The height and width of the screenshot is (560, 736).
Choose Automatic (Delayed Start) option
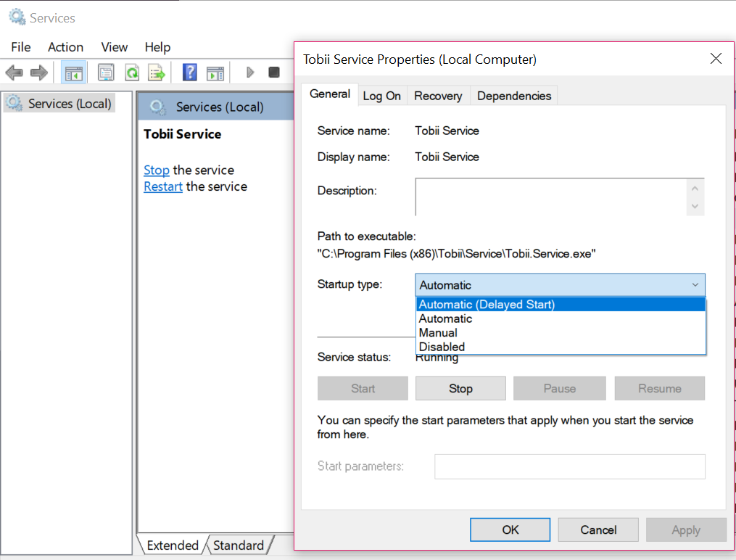click(x=561, y=304)
